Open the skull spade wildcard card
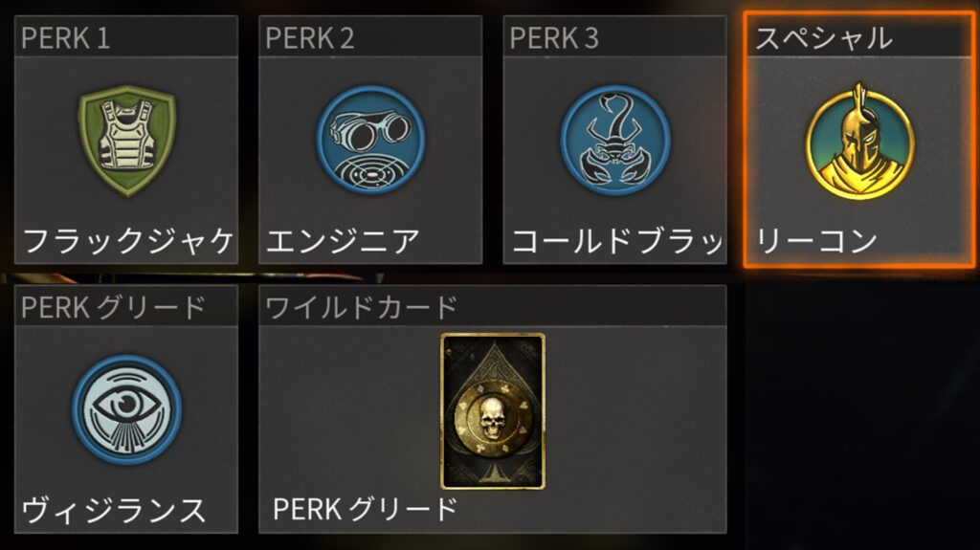Viewport: 980px width, 550px height. pos(493,410)
